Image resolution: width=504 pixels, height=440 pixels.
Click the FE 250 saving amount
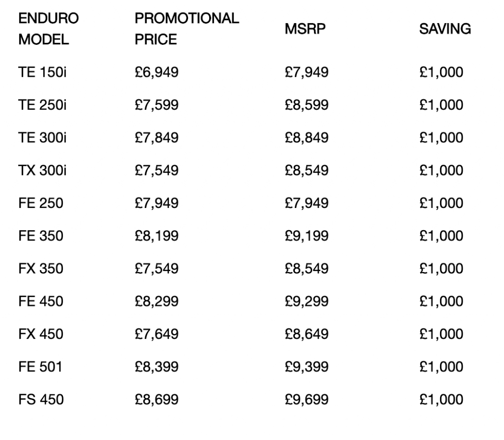coord(441,203)
